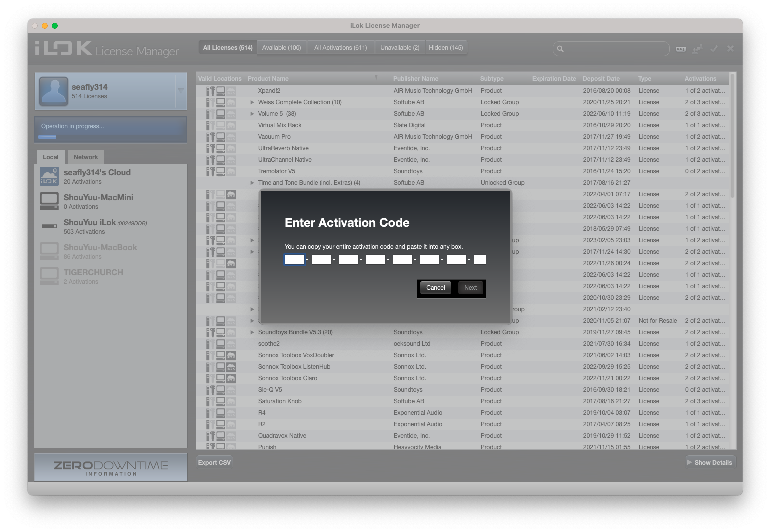Click computer icon in UltraReverb Native row

tap(220, 148)
